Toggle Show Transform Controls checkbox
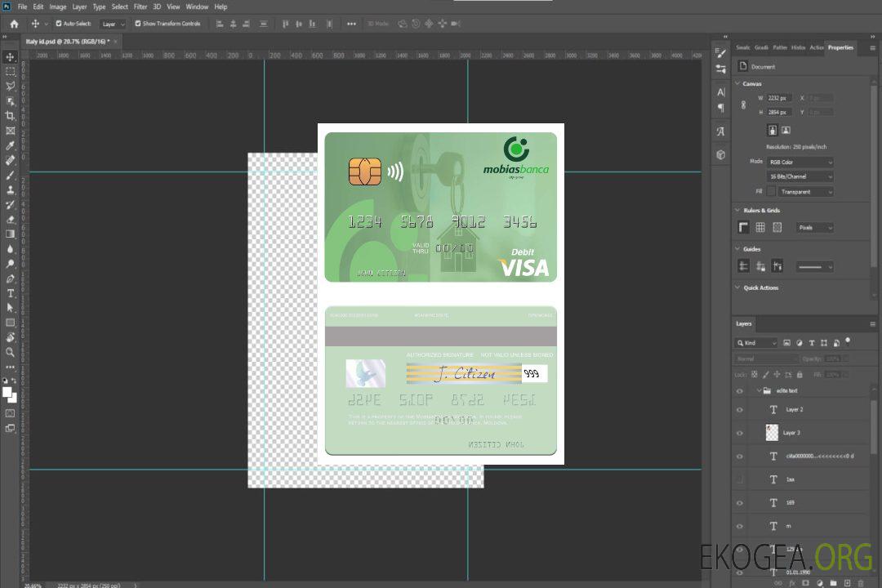Screen dimensions: 882x588 point(138,24)
